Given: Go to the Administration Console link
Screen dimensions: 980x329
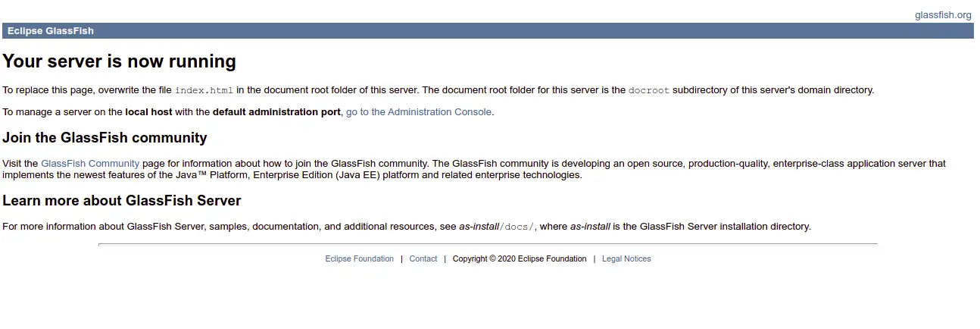Looking at the screenshot, I should (x=419, y=111).
